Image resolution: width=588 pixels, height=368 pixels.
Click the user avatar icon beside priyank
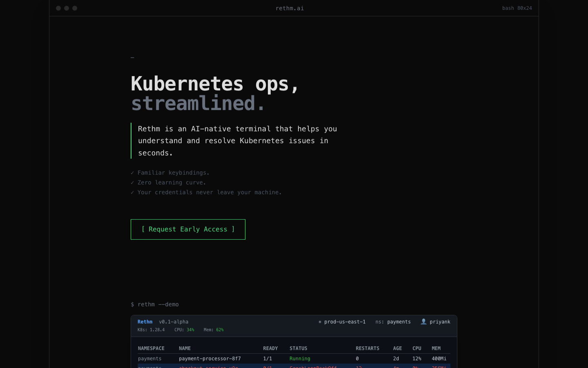click(x=423, y=322)
